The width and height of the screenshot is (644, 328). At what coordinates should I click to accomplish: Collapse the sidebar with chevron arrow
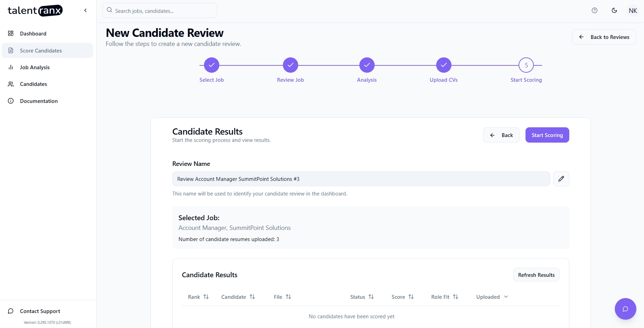[x=85, y=10]
